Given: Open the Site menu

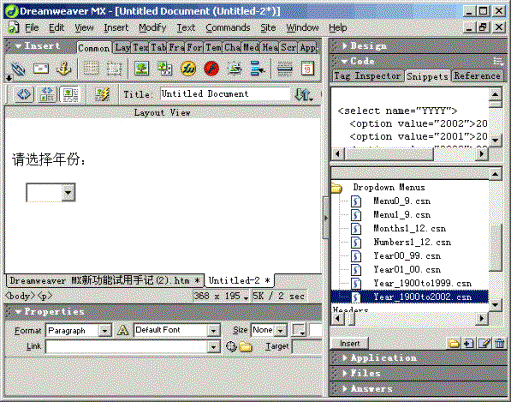Looking at the screenshot, I should tap(268, 28).
